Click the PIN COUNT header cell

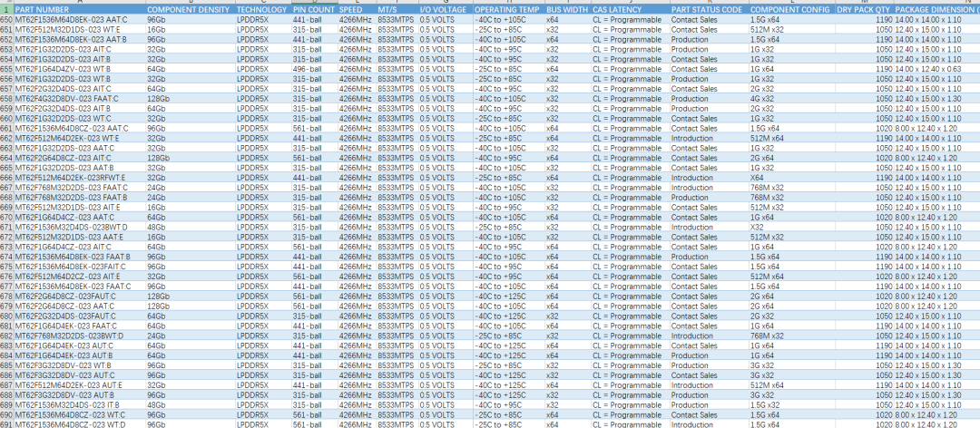point(313,9)
